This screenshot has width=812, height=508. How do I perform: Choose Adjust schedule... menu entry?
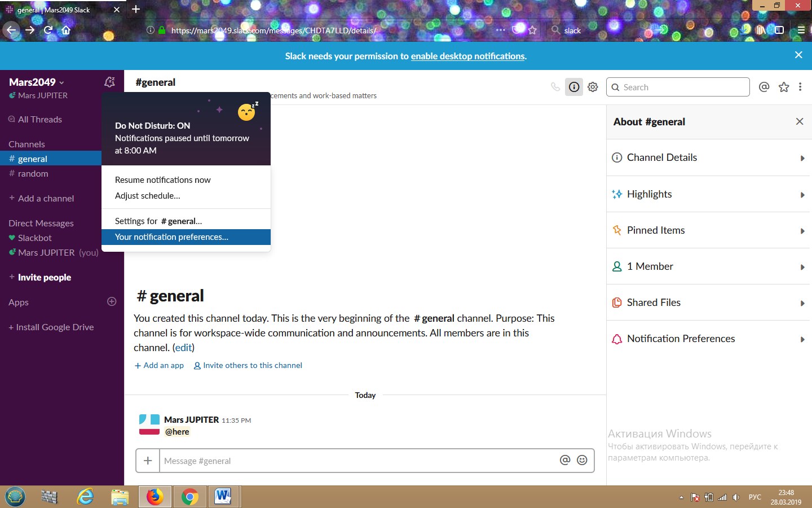pos(186,196)
